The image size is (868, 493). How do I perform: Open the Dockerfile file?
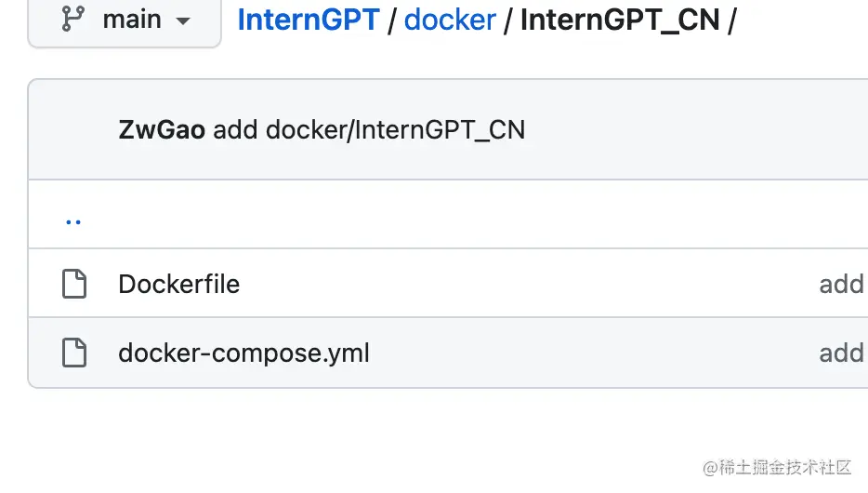[179, 284]
